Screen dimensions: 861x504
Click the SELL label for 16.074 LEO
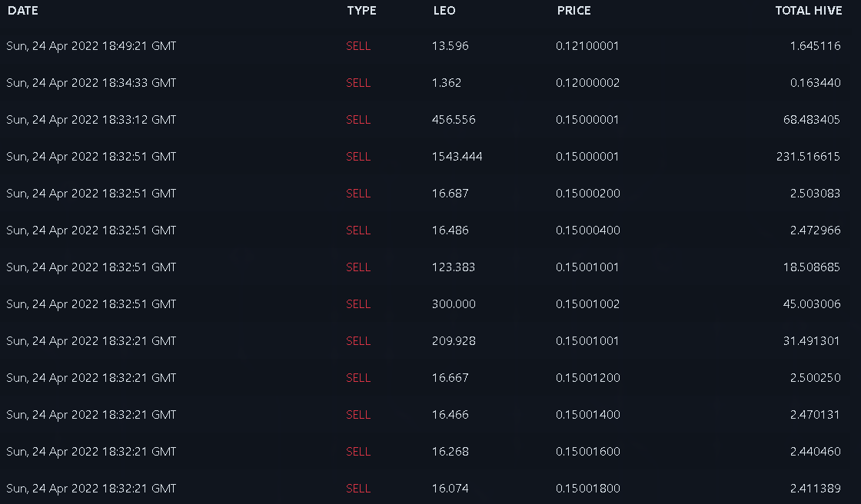[358, 488]
